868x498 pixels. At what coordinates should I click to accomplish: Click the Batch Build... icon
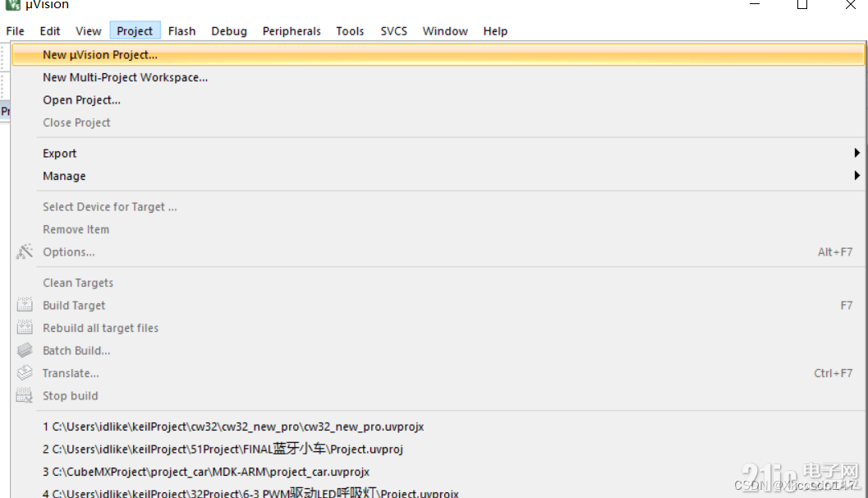[25, 350]
